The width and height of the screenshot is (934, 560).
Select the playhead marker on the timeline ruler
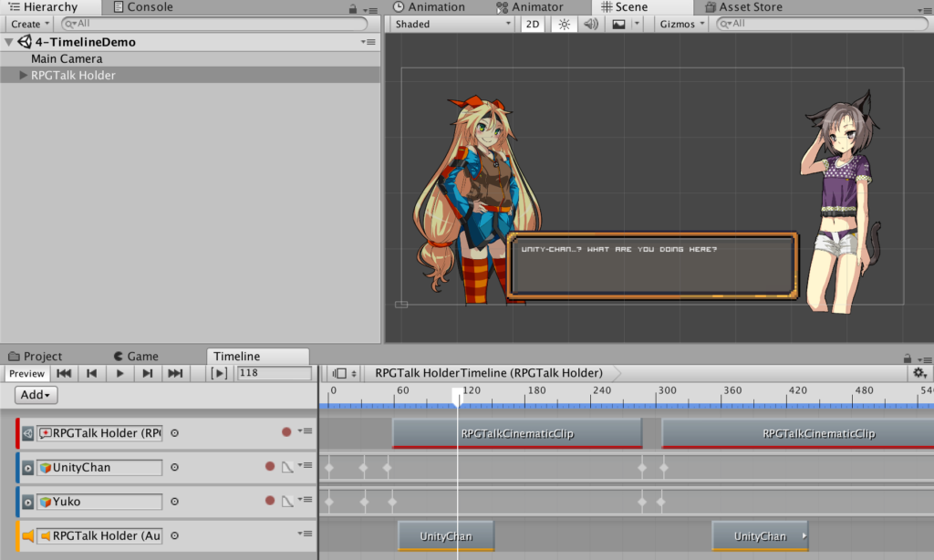click(x=458, y=397)
